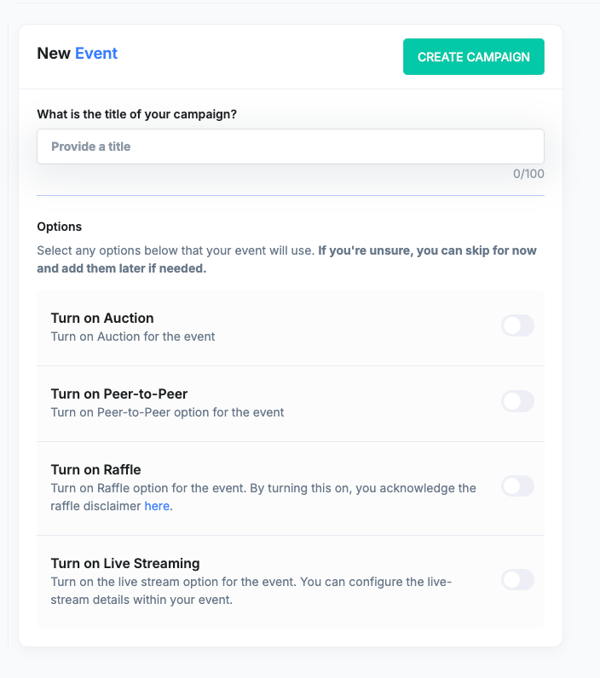The width and height of the screenshot is (600, 678).
Task: Open the raffle disclaimer 'here' link
Action: (x=156, y=506)
